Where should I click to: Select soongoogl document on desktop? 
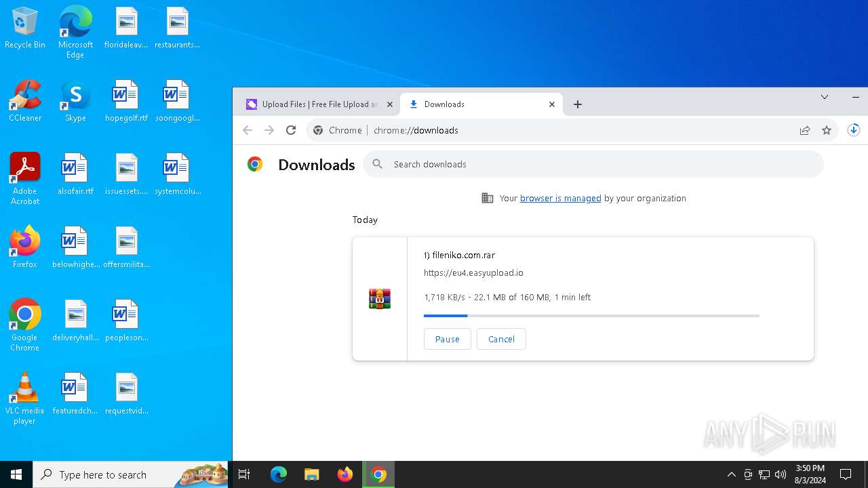pyautogui.click(x=177, y=102)
